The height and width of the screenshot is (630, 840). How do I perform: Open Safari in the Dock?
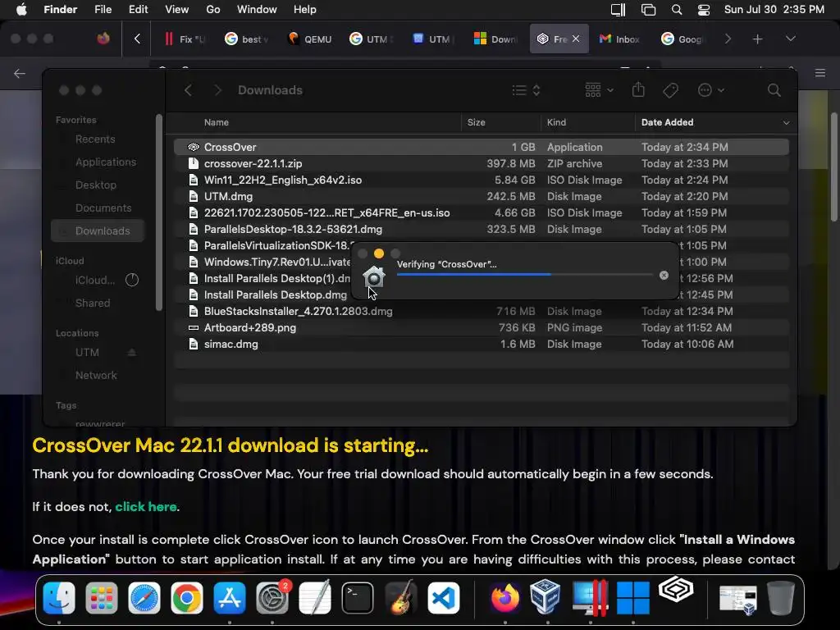pyautogui.click(x=144, y=598)
